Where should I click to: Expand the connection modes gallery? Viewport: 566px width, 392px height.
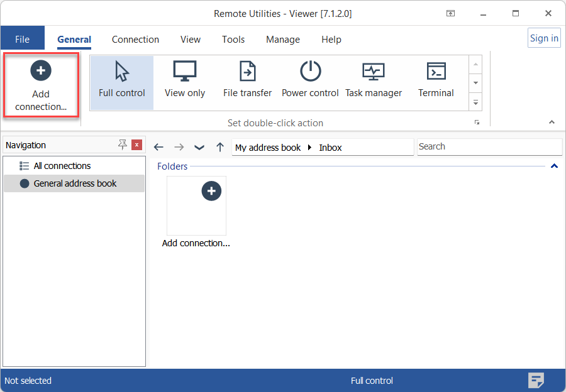pyautogui.click(x=476, y=102)
